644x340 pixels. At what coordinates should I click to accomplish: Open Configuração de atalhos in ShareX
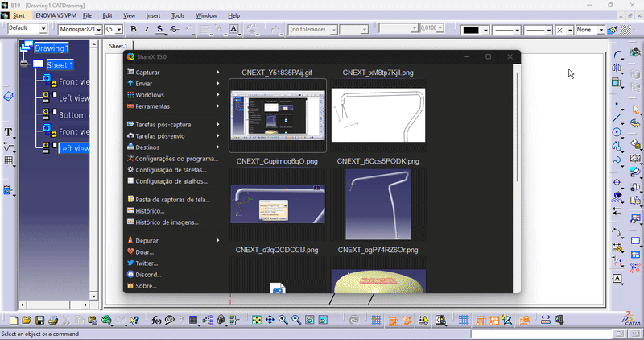pyautogui.click(x=173, y=181)
